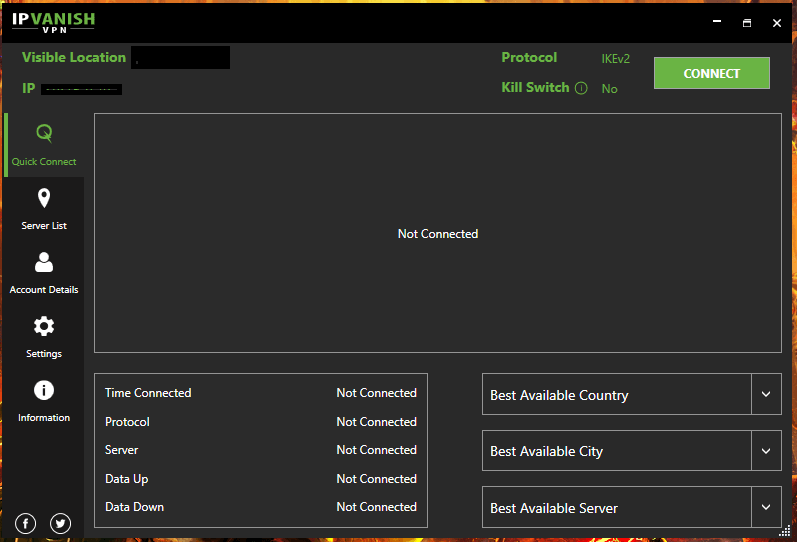This screenshot has height=542, width=797.
Task: Click the IKEv2 protocol value
Action: click(616, 59)
